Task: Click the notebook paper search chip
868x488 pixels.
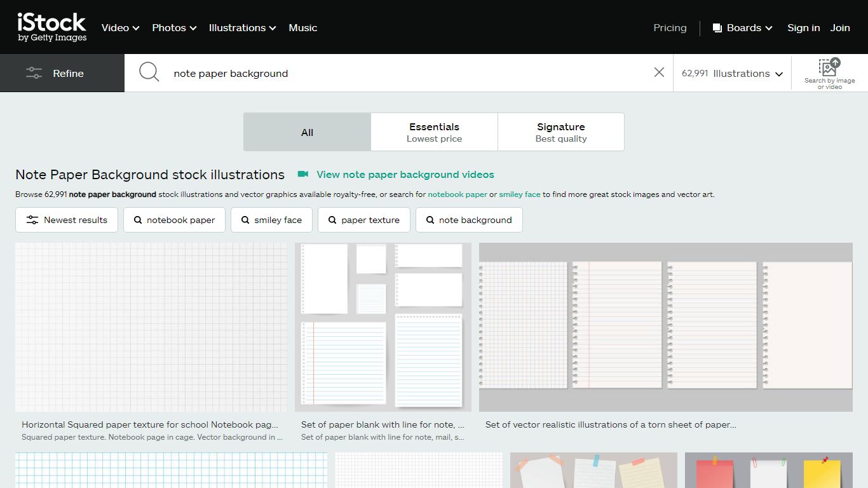Action: (174, 220)
